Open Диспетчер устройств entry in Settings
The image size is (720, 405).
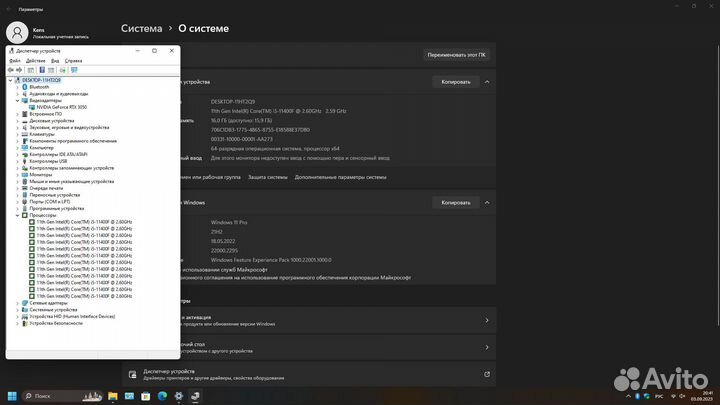(x=309, y=375)
